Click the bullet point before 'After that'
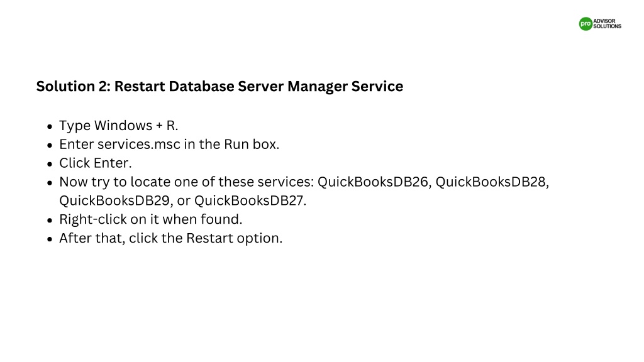644x362 pixels. point(50,239)
